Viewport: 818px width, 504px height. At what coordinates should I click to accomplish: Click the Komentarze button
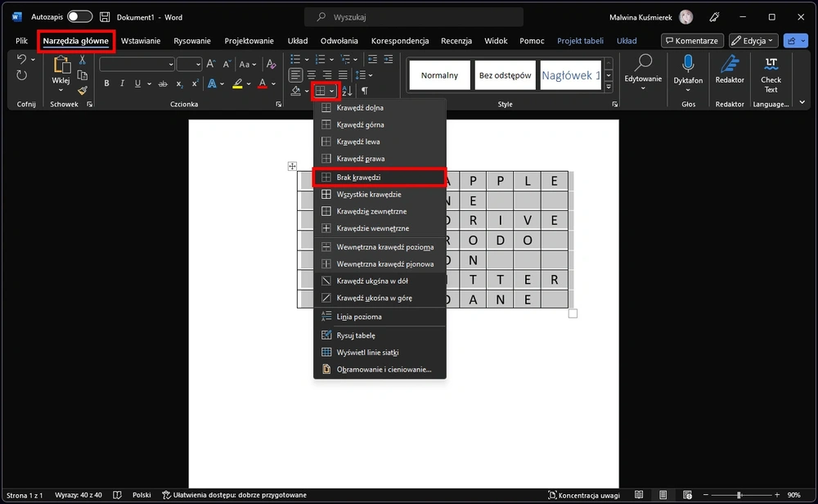692,41
